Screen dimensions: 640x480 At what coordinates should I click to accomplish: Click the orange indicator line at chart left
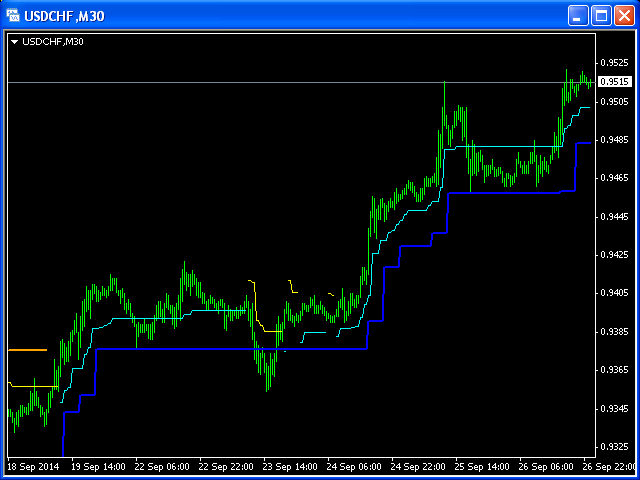point(27,350)
